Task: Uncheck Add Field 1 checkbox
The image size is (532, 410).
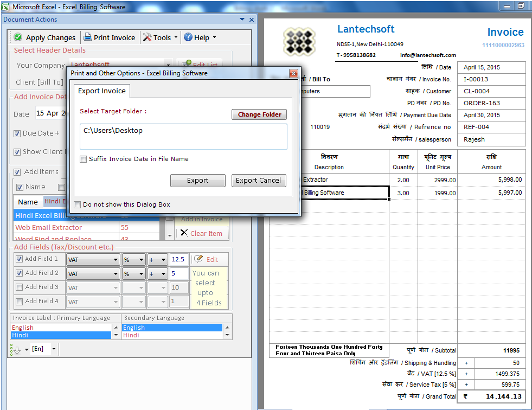Action: 20,259
